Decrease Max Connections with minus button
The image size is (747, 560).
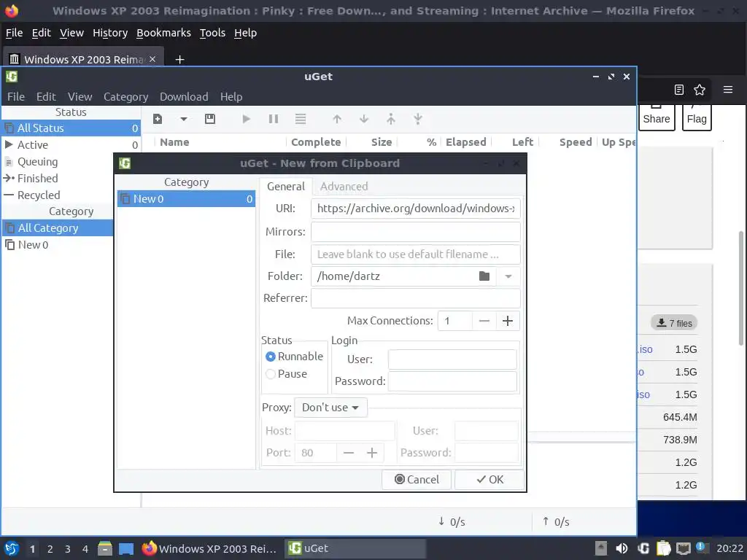(x=484, y=321)
